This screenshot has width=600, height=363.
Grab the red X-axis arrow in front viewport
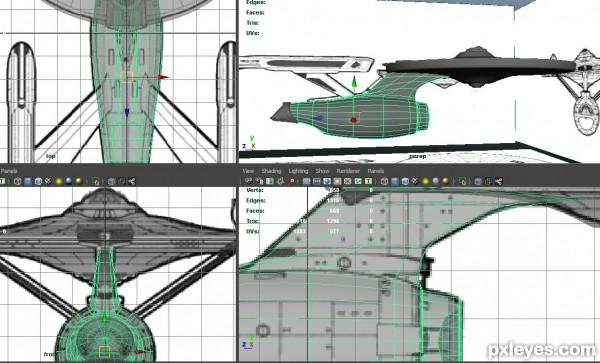[x=139, y=352]
